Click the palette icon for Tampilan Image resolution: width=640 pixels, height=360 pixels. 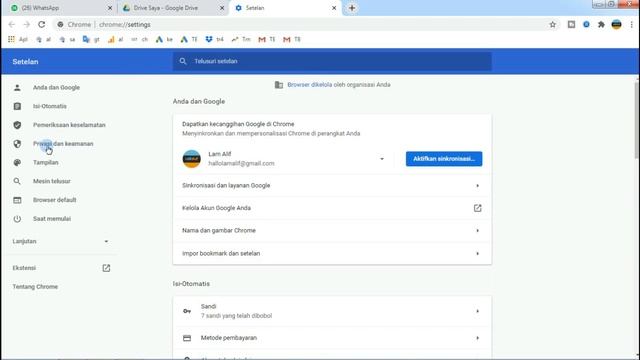coord(17,162)
